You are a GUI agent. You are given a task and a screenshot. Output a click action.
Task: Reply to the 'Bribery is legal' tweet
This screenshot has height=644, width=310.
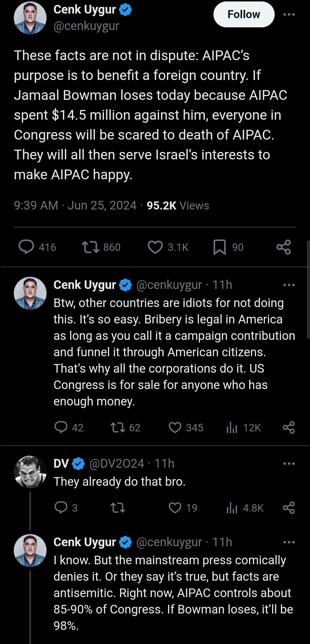(61, 427)
